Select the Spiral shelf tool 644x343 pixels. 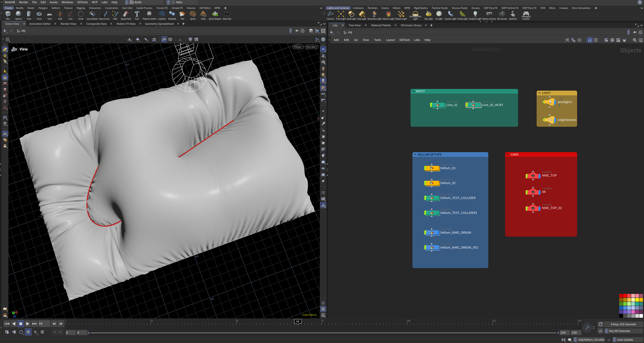[193, 15]
